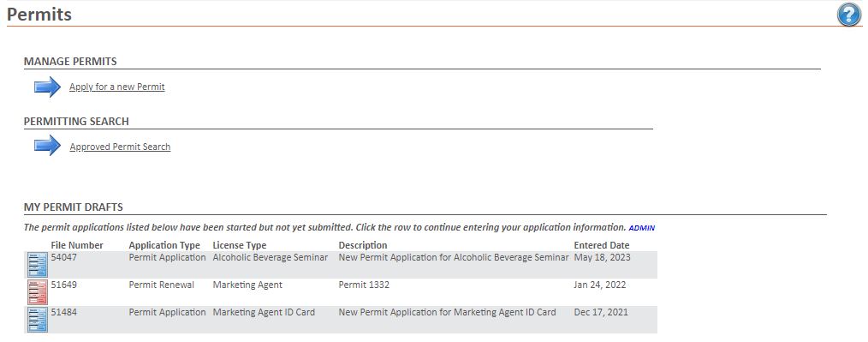Open draft icon for file 51484
The height and width of the screenshot is (342, 868).
(38, 320)
